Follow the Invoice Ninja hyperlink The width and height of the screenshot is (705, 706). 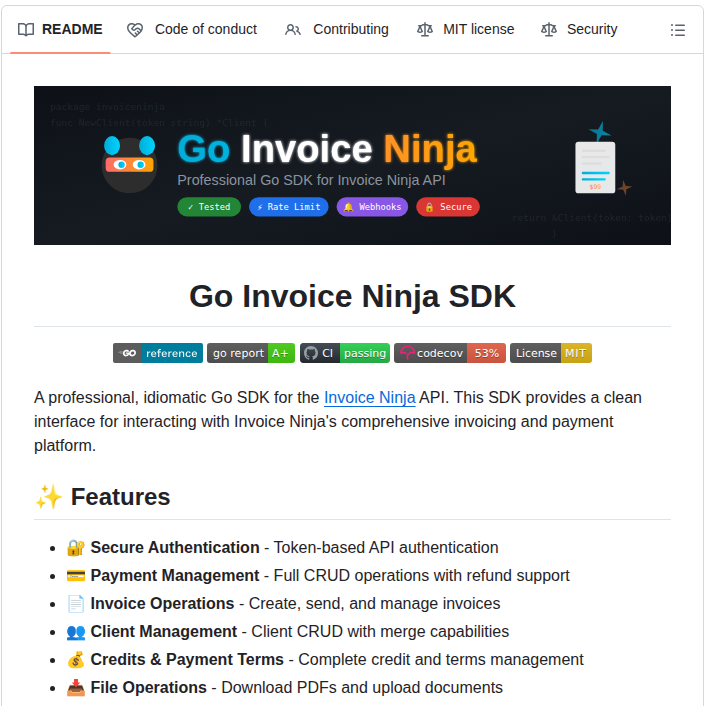(x=370, y=398)
